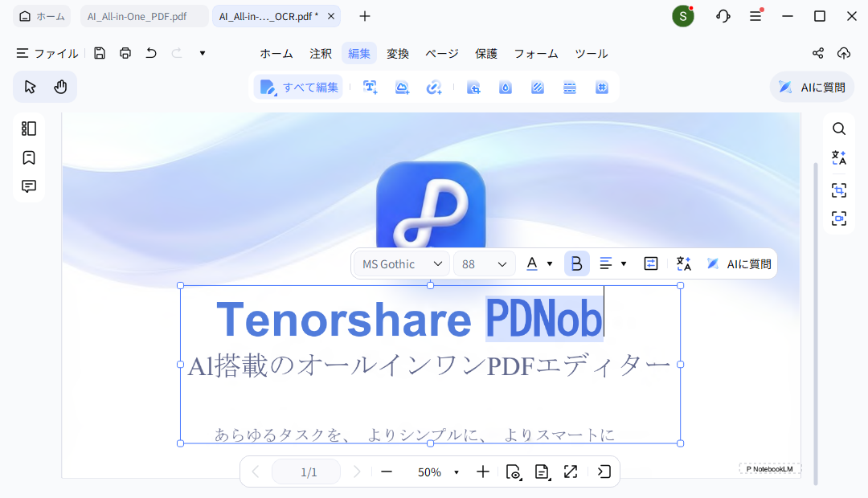Viewport: 868px width, 498px height.
Task: Click the save icon in toolbar
Action: 100,53
